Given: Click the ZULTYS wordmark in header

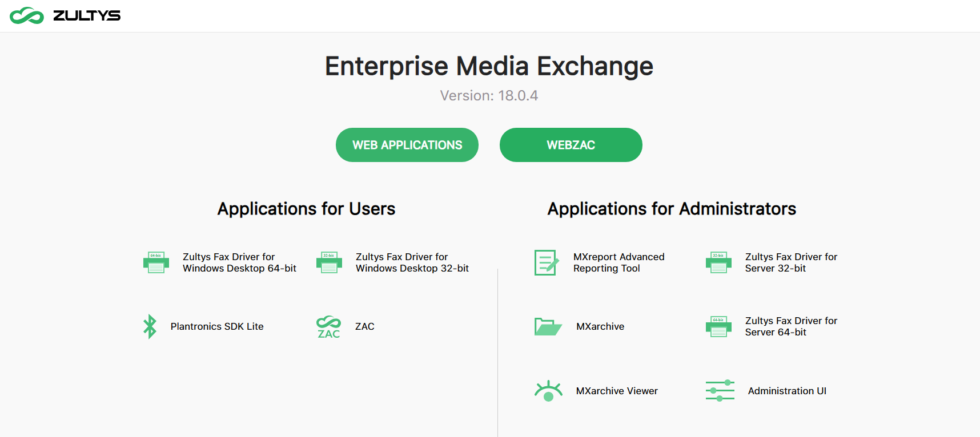Looking at the screenshot, I should pyautogui.click(x=87, y=16).
